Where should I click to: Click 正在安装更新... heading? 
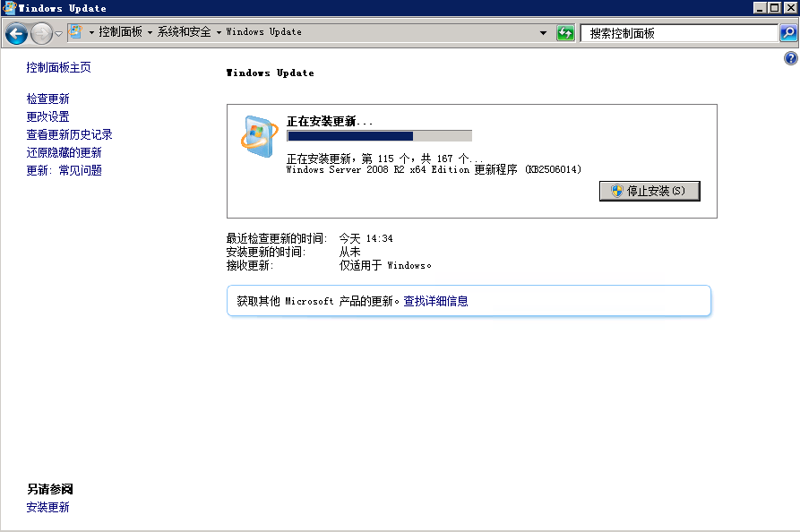[330, 122]
